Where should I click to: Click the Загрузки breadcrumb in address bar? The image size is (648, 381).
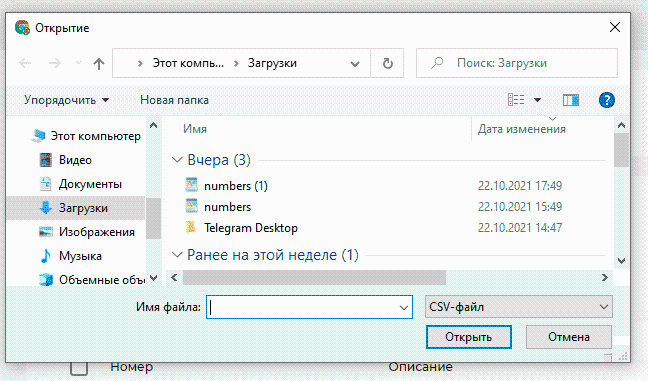272,63
